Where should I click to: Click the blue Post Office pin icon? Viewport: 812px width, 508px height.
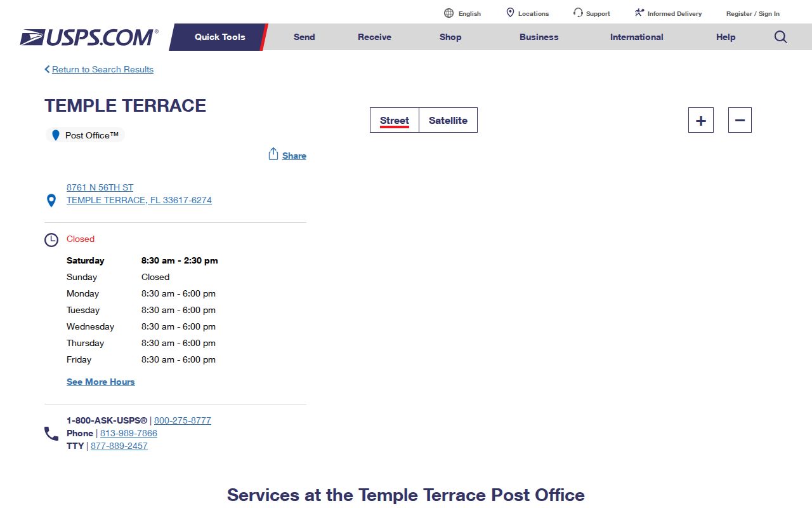tap(56, 135)
